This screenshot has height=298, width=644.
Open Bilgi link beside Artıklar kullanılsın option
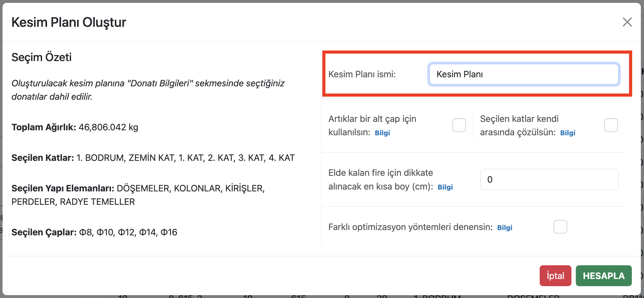[382, 133]
